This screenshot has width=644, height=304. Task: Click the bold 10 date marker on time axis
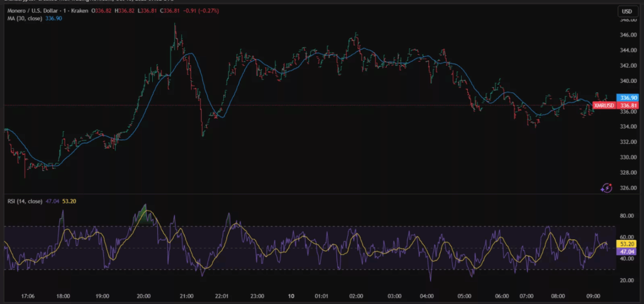(x=292, y=295)
